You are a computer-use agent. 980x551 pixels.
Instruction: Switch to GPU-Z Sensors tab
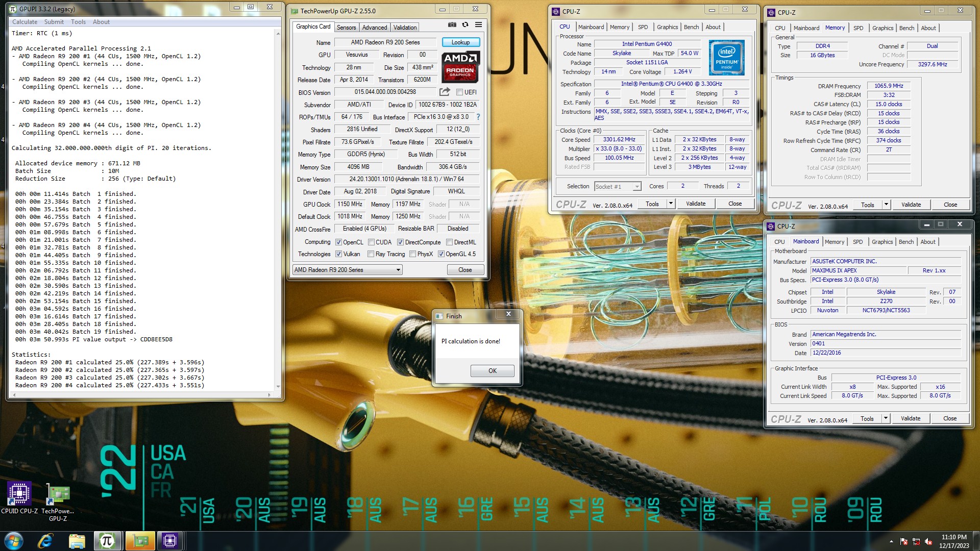tap(346, 28)
